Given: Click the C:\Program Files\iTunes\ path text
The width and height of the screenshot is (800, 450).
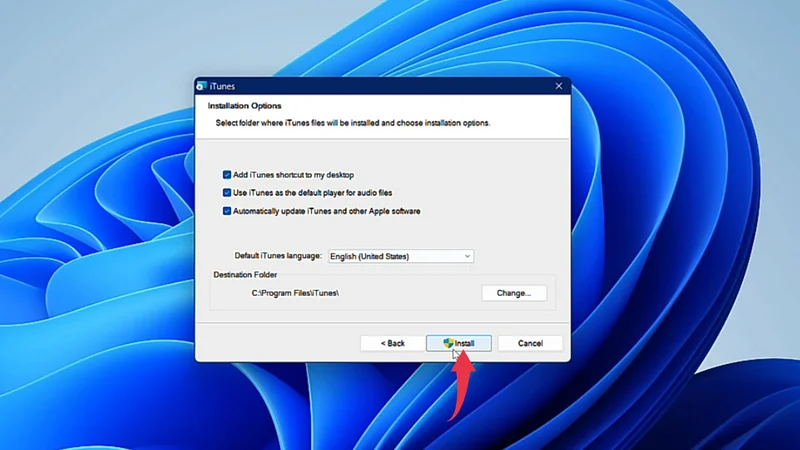Looking at the screenshot, I should [295, 293].
